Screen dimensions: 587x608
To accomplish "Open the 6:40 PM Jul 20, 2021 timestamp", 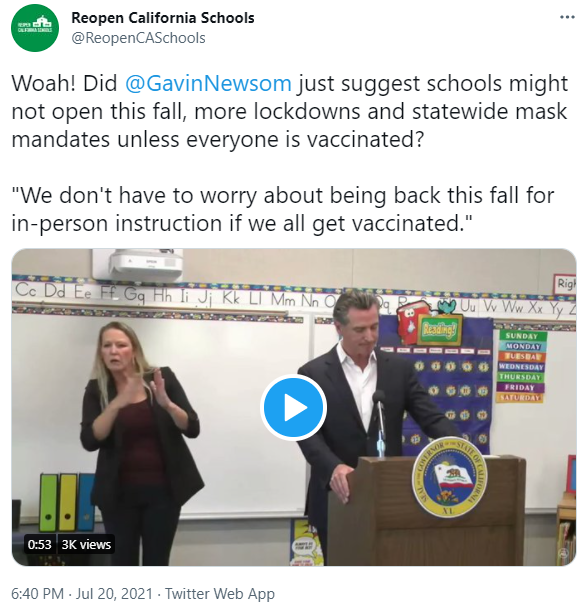I will (82, 594).
